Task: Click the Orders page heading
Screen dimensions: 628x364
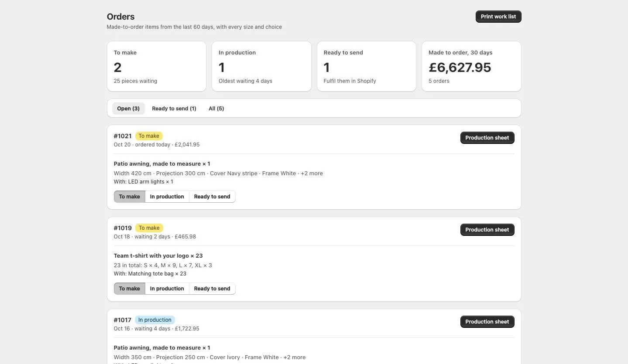Action: pyautogui.click(x=121, y=17)
